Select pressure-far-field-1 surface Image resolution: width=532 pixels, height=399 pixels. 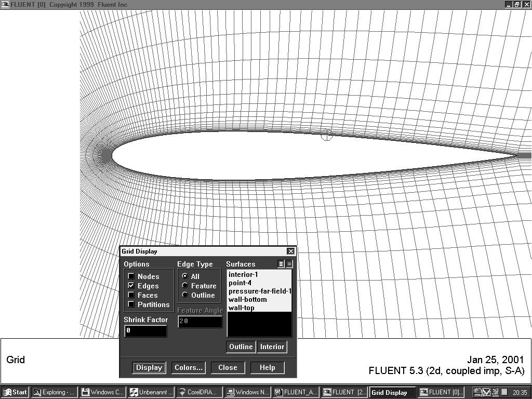(x=259, y=291)
